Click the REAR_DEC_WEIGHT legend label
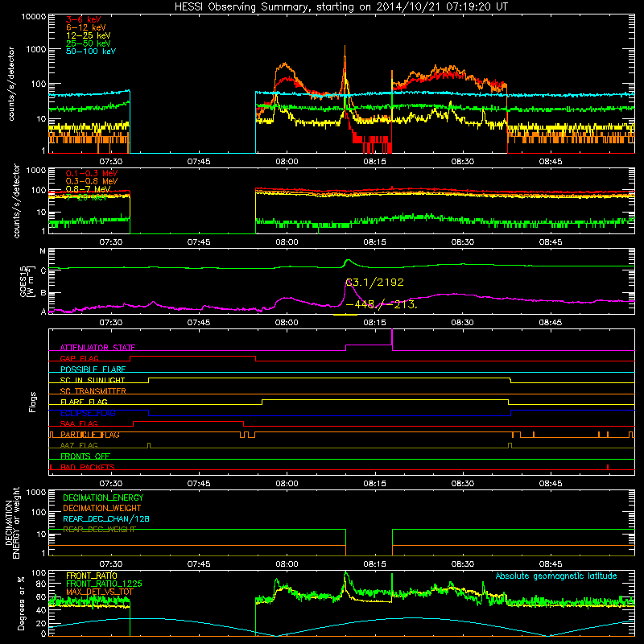The height and width of the screenshot is (644, 644). pyautogui.click(x=99, y=530)
